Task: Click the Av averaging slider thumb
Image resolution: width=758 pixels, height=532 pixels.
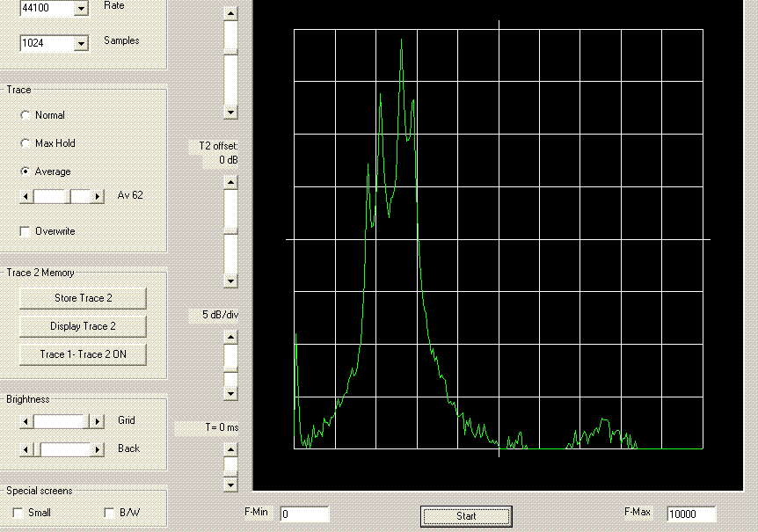Action: (x=69, y=197)
